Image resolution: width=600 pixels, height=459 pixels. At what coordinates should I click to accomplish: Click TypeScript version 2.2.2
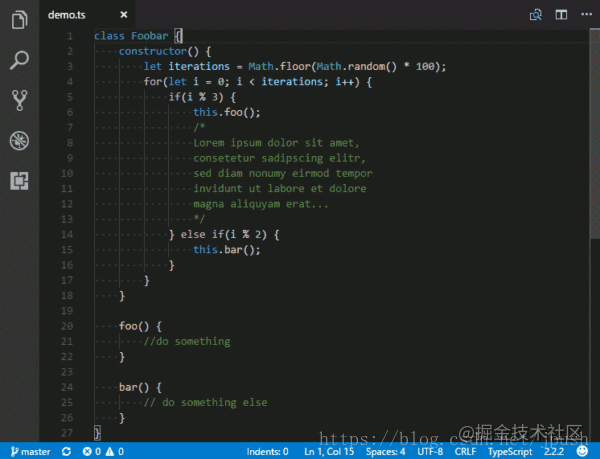(554, 452)
